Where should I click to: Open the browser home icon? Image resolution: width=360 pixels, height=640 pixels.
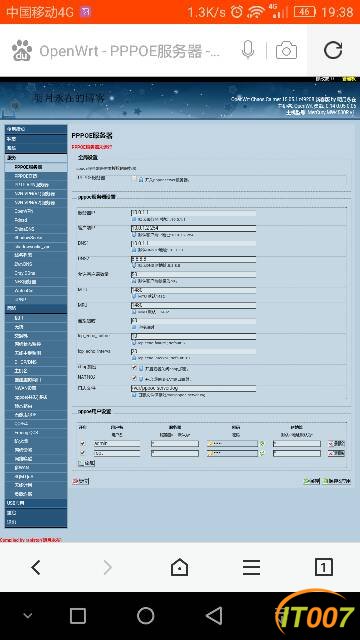180,567
